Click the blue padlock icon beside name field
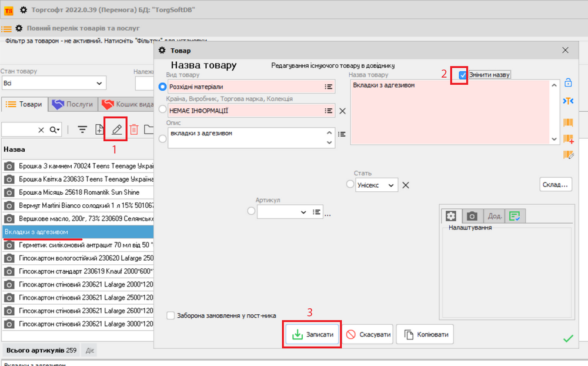This screenshot has height=366, width=588. (568, 83)
